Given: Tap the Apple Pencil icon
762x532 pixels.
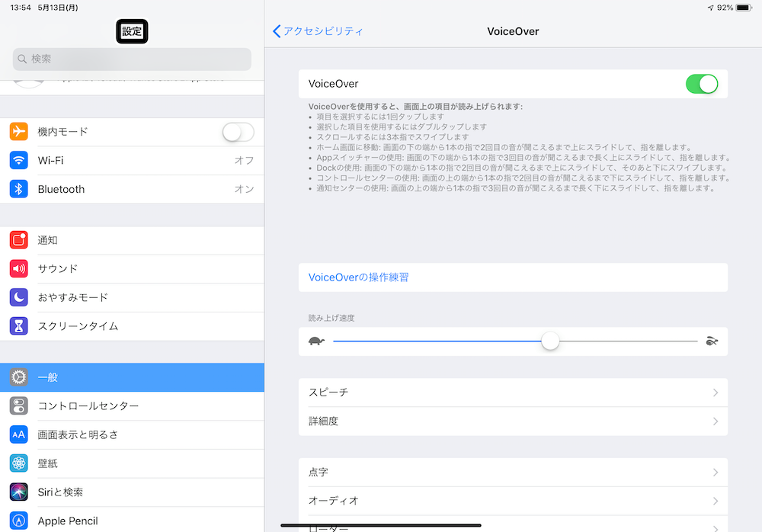Looking at the screenshot, I should [x=18, y=521].
